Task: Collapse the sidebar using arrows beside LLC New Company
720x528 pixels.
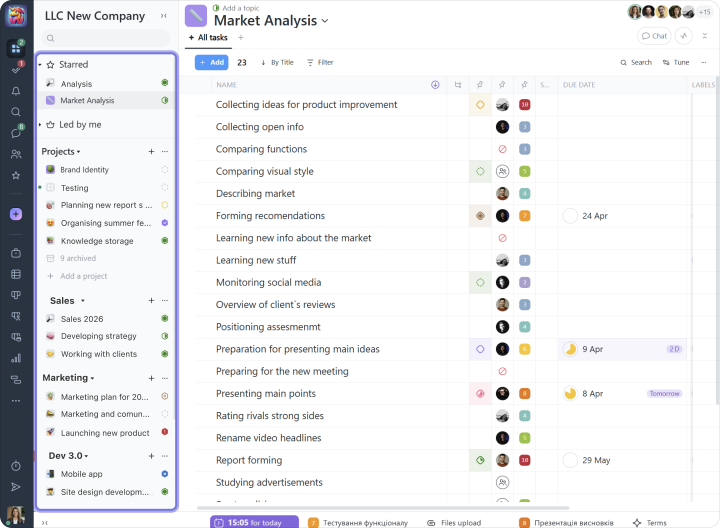Action: pyautogui.click(x=165, y=16)
